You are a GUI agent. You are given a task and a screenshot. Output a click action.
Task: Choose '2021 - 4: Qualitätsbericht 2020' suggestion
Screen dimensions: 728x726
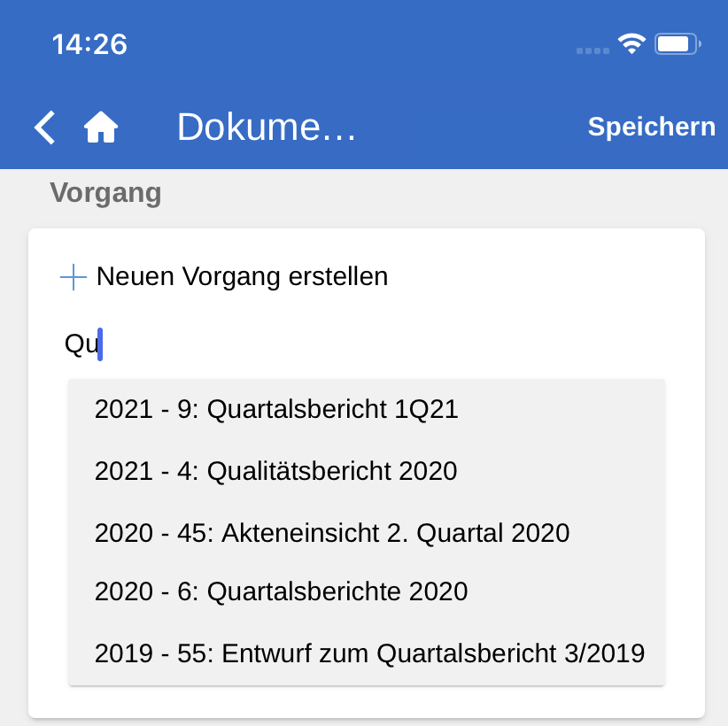pyautogui.click(x=275, y=471)
